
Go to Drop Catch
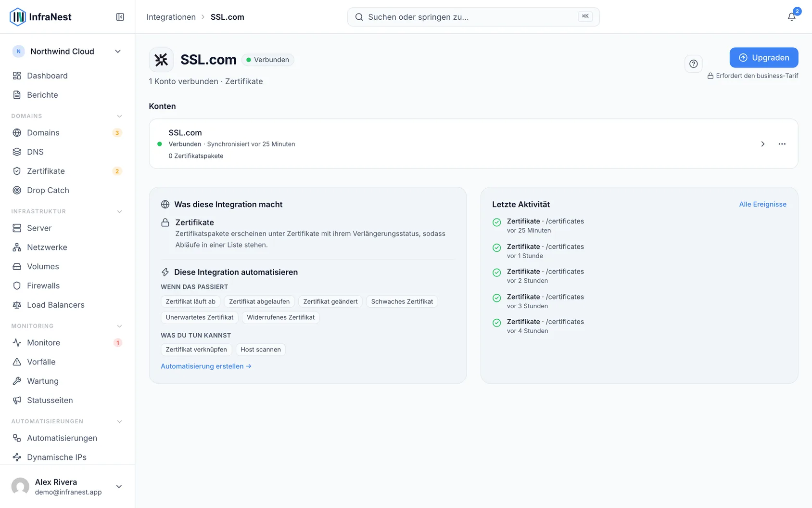(67, 190)
